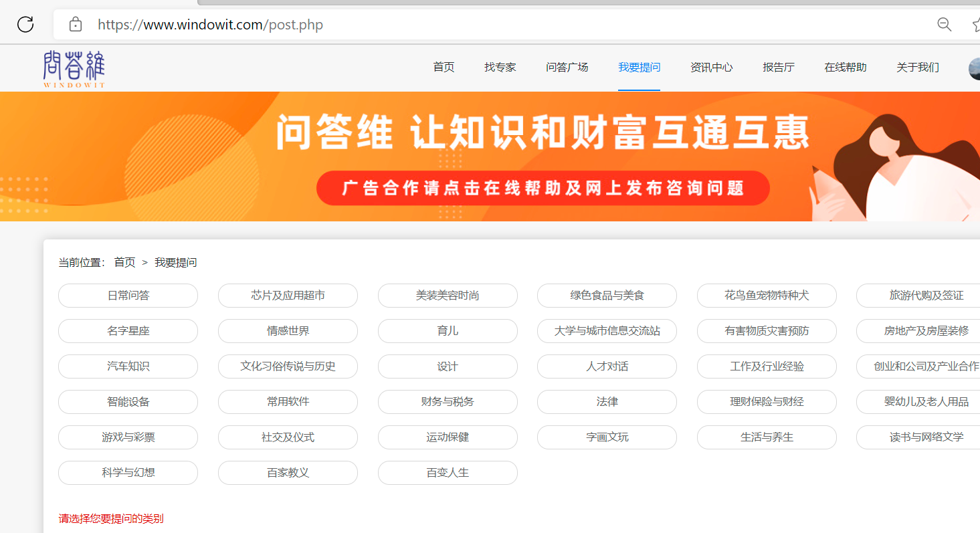Screen dimensions: 980x533
Task: Click the padlock site-security icon in address bar
Action: coord(75,24)
